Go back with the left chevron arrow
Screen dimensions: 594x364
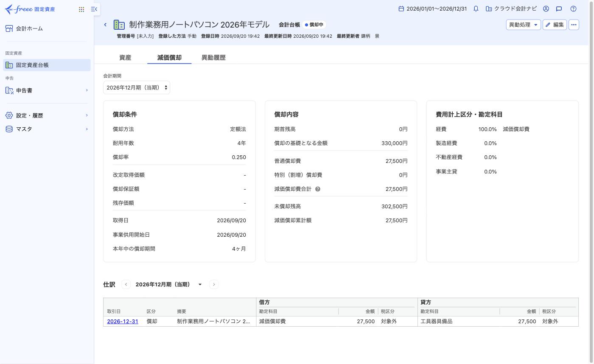click(105, 25)
